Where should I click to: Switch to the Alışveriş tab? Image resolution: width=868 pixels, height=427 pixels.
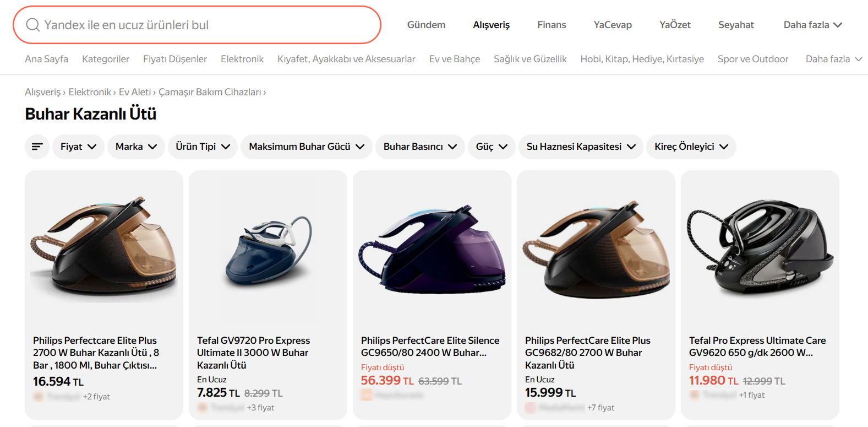[x=491, y=25]
